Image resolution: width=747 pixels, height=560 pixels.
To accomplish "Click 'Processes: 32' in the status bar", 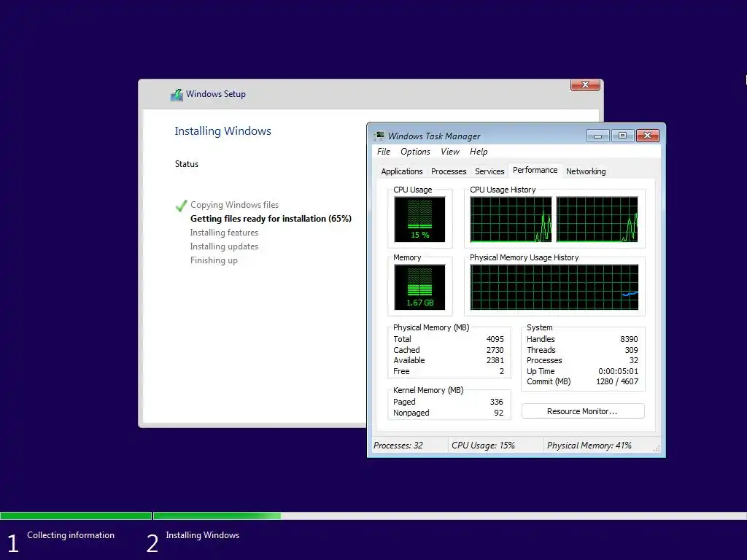I will point(398,446).
